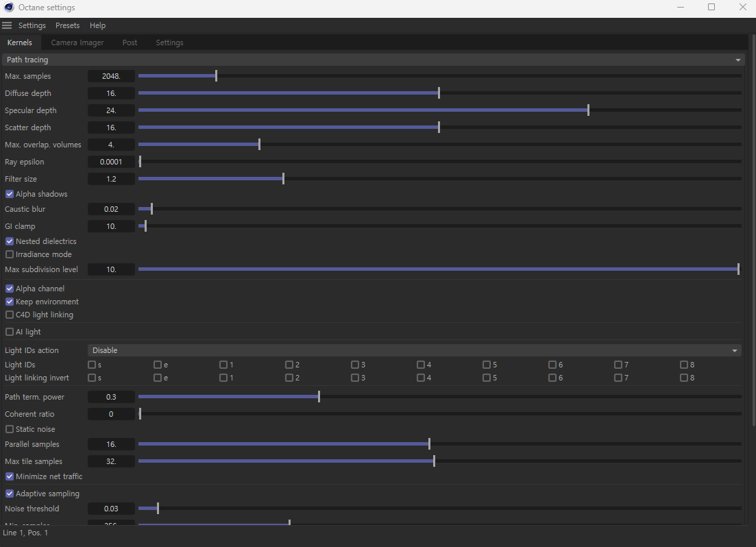
Task: Toggle the Alpha channel checkbox
Action: [x=10, y=289]
